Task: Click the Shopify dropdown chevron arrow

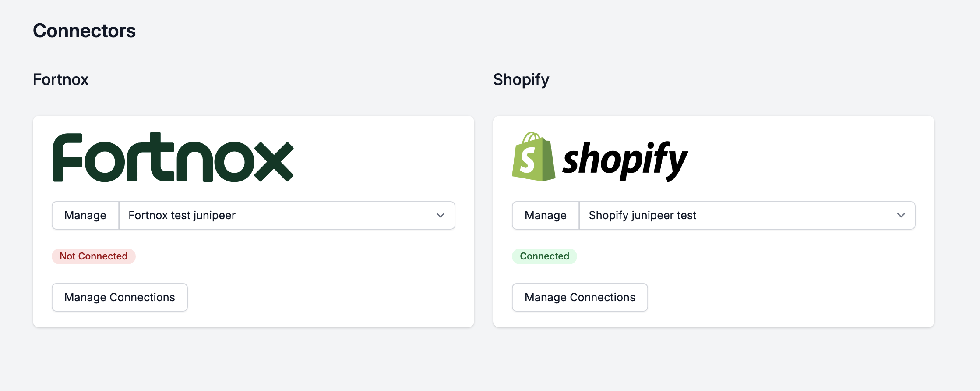Action: (901, 215)
